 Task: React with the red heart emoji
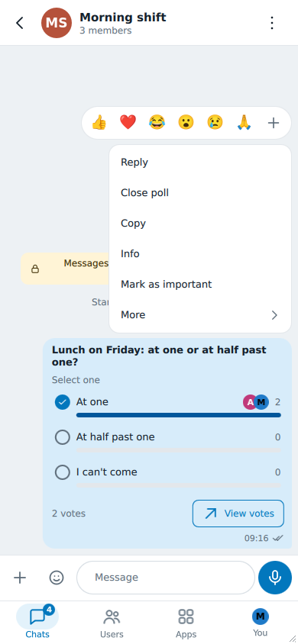[x=128, y=122]
